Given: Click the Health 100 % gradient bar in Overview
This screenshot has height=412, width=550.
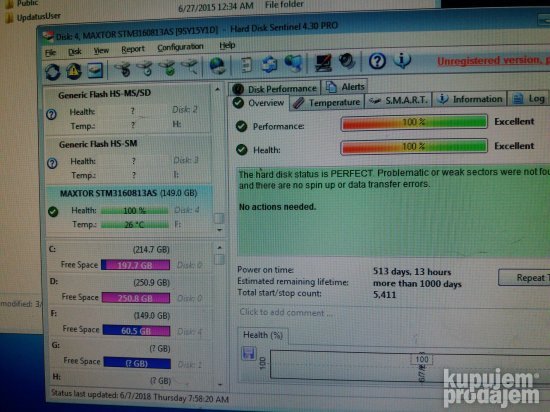Looking at the screenshot, I should coord(414,147).
